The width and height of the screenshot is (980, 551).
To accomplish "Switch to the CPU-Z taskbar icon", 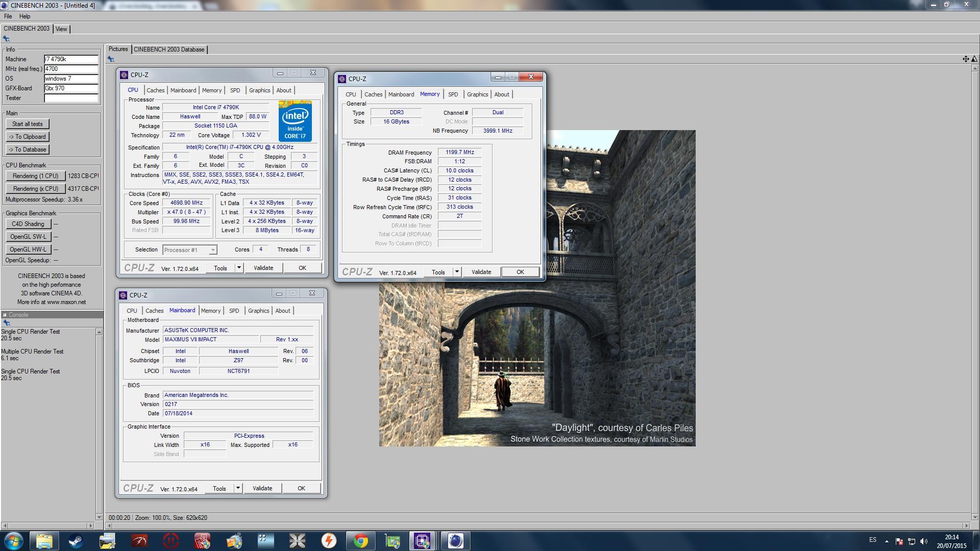I will click(x=422, y=541).
